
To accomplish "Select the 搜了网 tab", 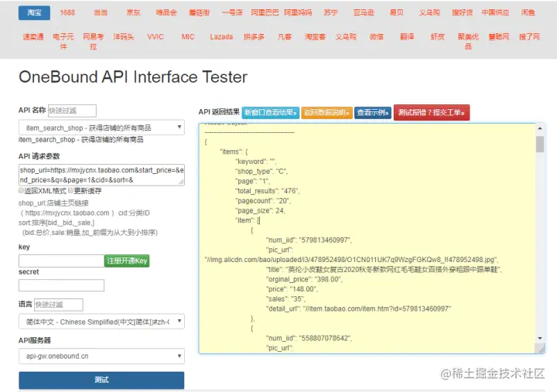I will [529, 37].
